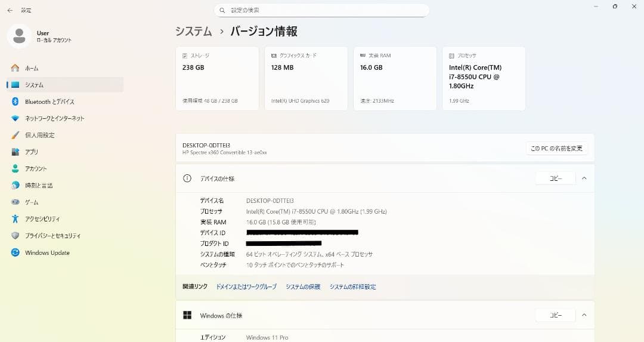
Task: Select プロセッサ value Intel(R) Core(TM) i7-8550U row
Action: point(316,211)
